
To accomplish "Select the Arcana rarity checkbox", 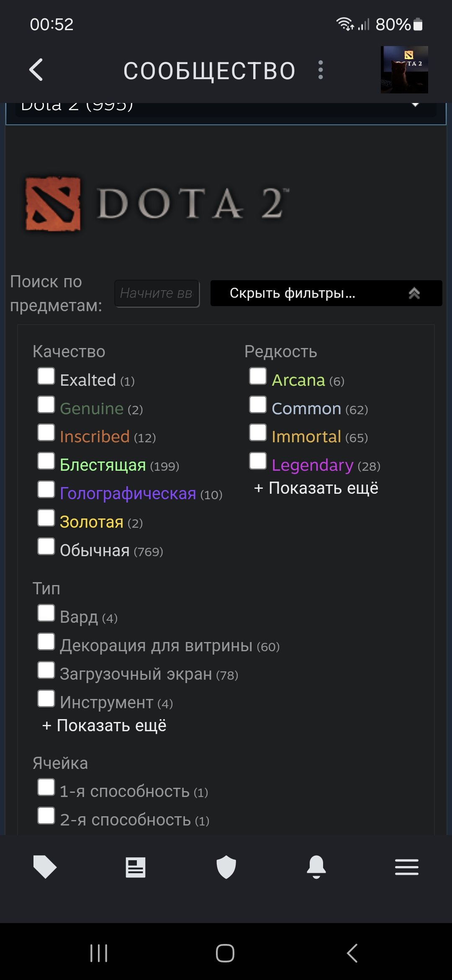I will pos(258,376).
